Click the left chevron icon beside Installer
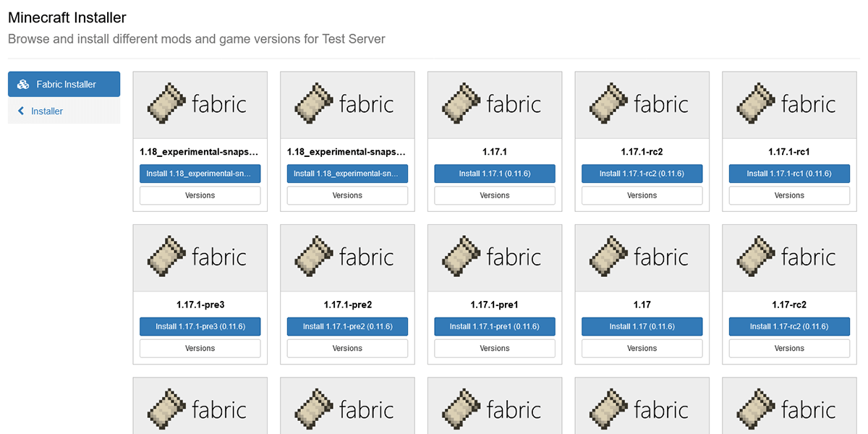Image resolution: width=868 pixels, height=434 pixels. coord(21,111)
